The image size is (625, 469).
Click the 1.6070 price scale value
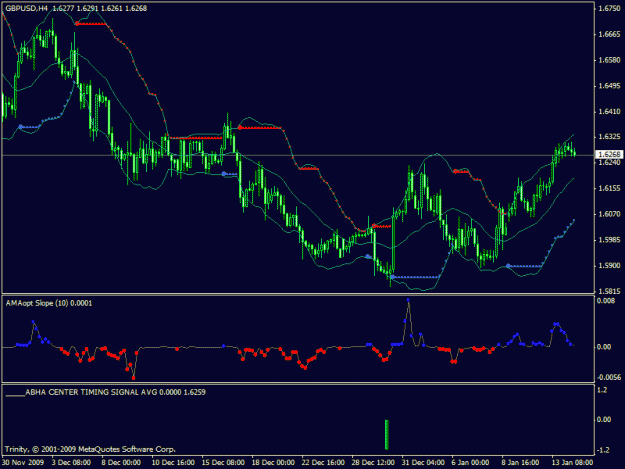609,214
